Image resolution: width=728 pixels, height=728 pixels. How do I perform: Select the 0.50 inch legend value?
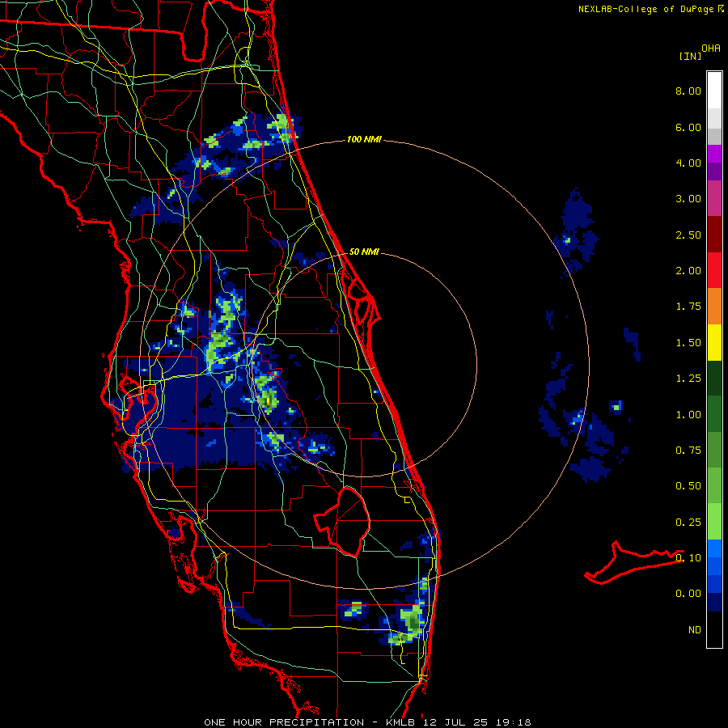(688, 486)
